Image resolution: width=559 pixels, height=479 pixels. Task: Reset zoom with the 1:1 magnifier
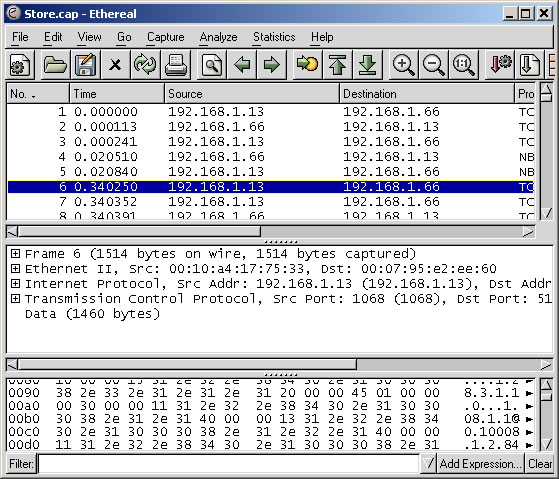point(463,65)
